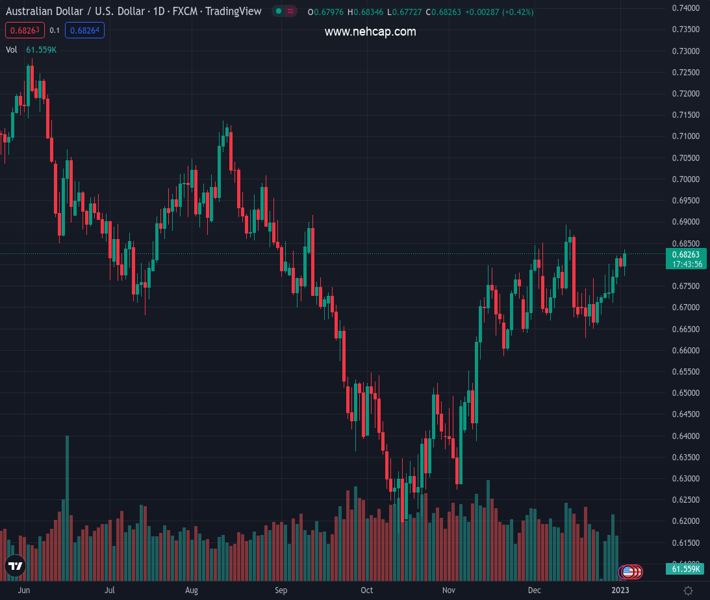Click the Jun label on the time axis
The width and height of the screenshot is (710, 600).
(x=24, y=590)
